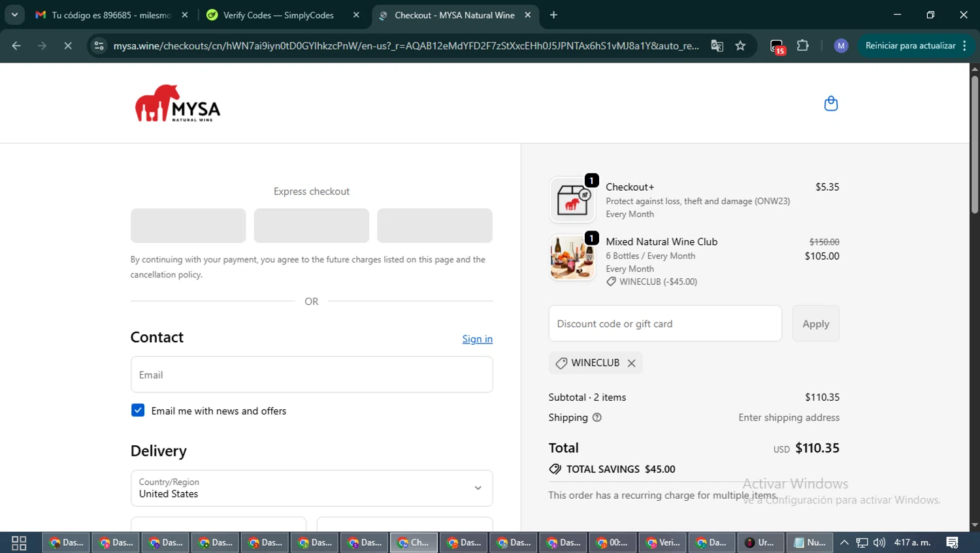The image size is (980, 553).
Task: Stop loading the page
Action: (x=67, y=46)
